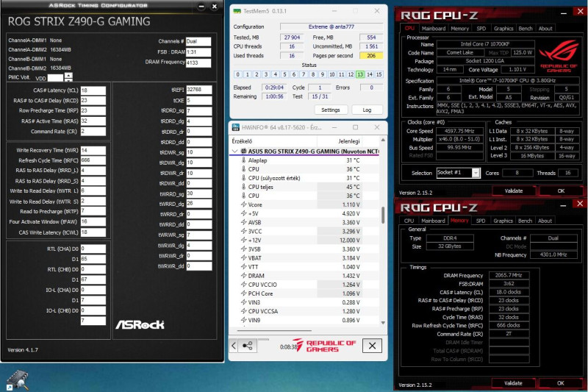Click the HWiNFO scrollbar down arrow
This screenshot has height=392, width=588.
click(383, 323)
